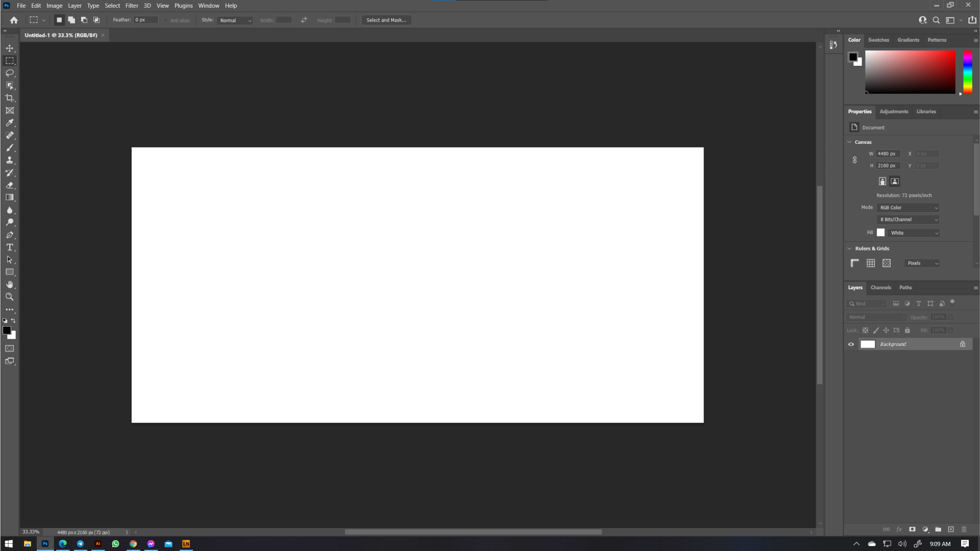Select the Eyedropper tool
This screenshot has height=551, width=980.
point(10,122)
